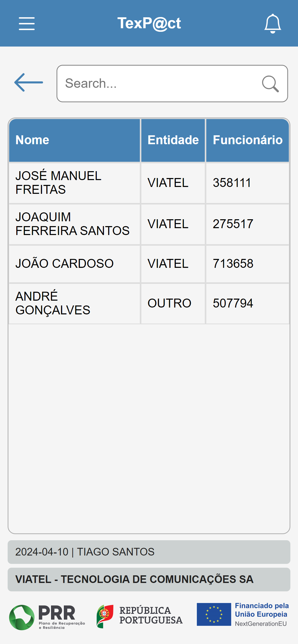Click employee number 358111

(x=232, y=183)
